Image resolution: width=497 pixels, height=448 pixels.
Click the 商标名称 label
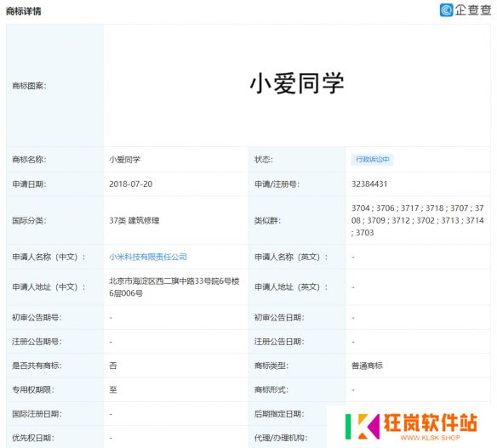click(29, 160)
